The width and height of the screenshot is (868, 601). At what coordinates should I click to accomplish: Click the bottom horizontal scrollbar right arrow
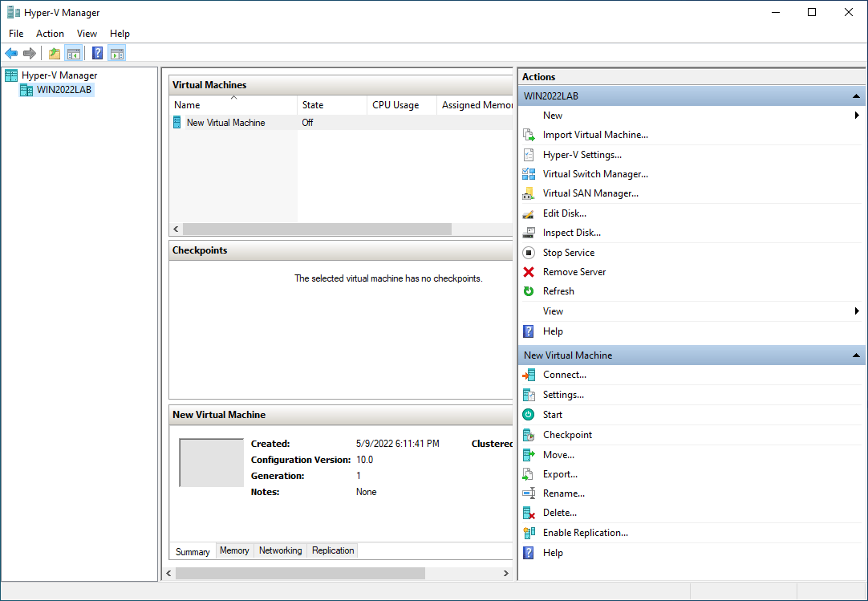click(x=506, y=573)
